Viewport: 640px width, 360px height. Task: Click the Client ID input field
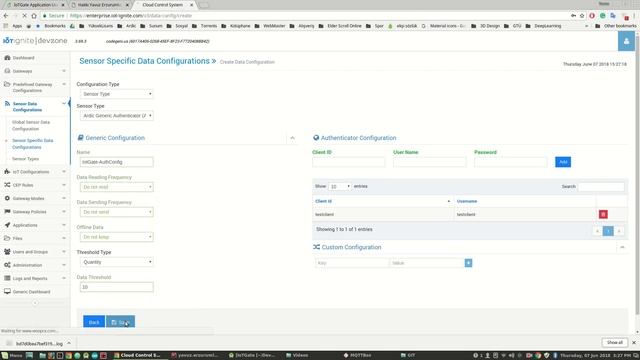[349, 162]
